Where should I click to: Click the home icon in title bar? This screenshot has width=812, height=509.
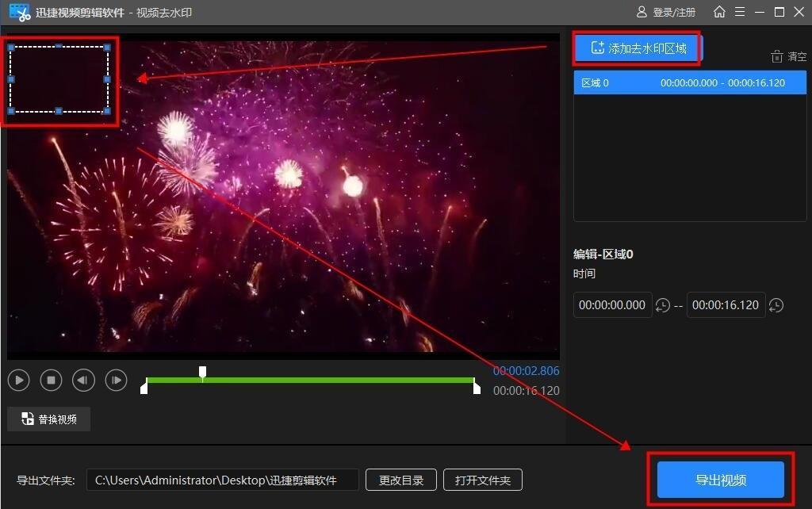point(719,12)
